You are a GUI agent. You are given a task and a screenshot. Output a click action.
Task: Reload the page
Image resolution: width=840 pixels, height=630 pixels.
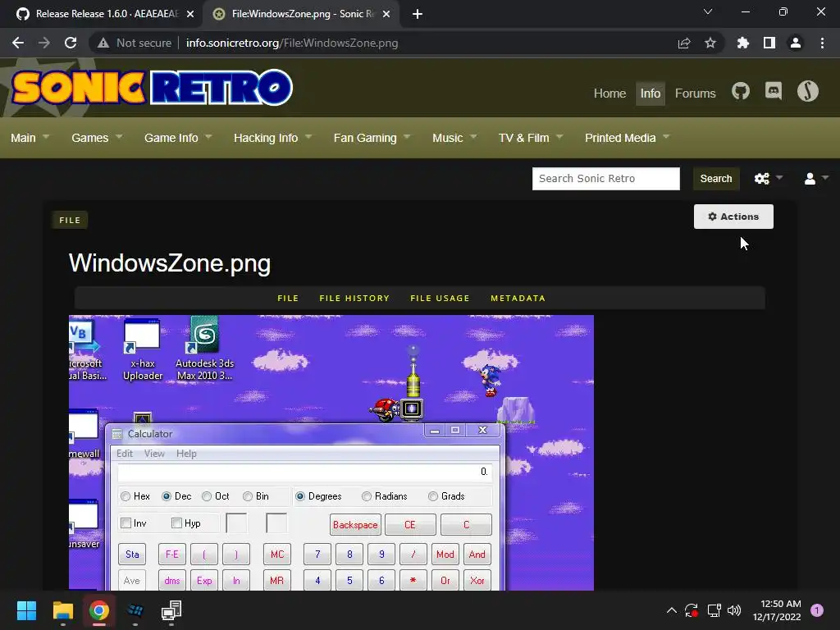pyautogui.click(x=71, y=43)
